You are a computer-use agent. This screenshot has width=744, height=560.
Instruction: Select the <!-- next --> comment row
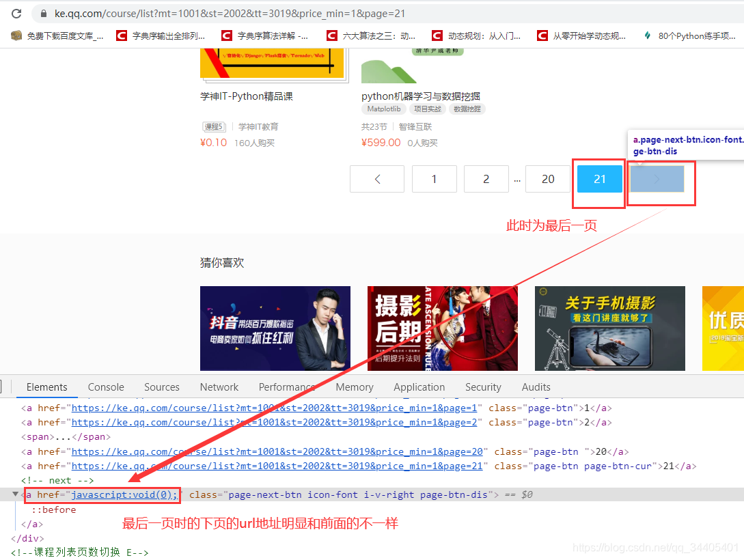pyautogui.click(x=57, y=480)
